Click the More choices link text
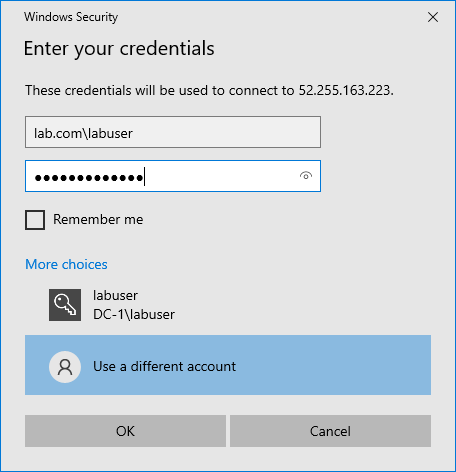 [x=66, y=264]
